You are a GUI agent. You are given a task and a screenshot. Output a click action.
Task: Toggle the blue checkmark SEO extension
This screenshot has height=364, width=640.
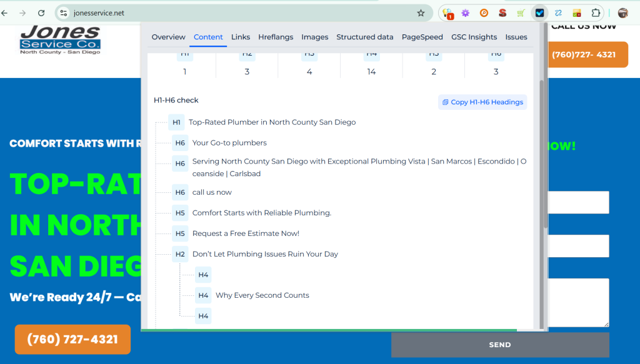click(539, 13)
